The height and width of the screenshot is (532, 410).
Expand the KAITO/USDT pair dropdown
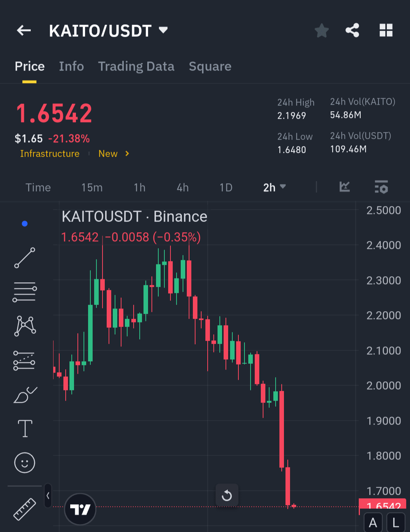163,30
